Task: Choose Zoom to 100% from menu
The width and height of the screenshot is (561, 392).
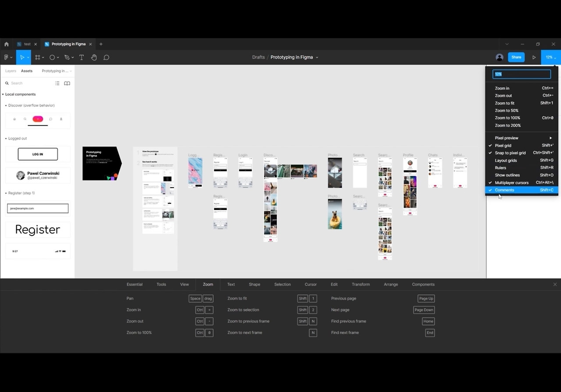Action: (x=522, y=118)
